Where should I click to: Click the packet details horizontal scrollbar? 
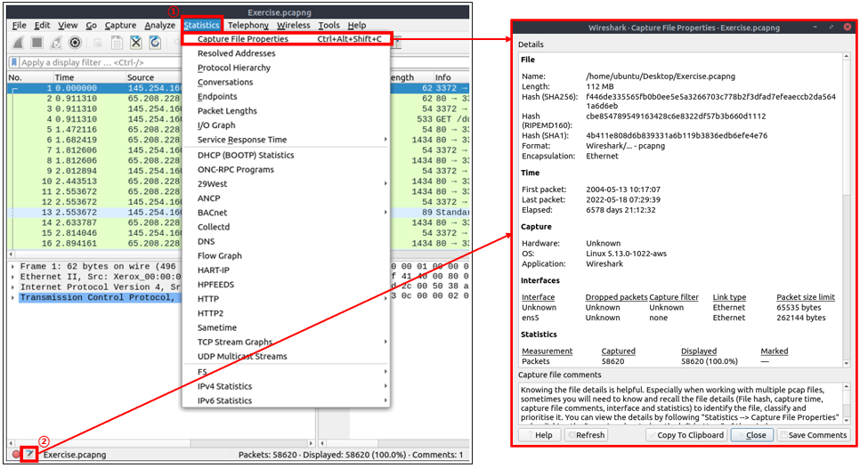pos(160,444)
